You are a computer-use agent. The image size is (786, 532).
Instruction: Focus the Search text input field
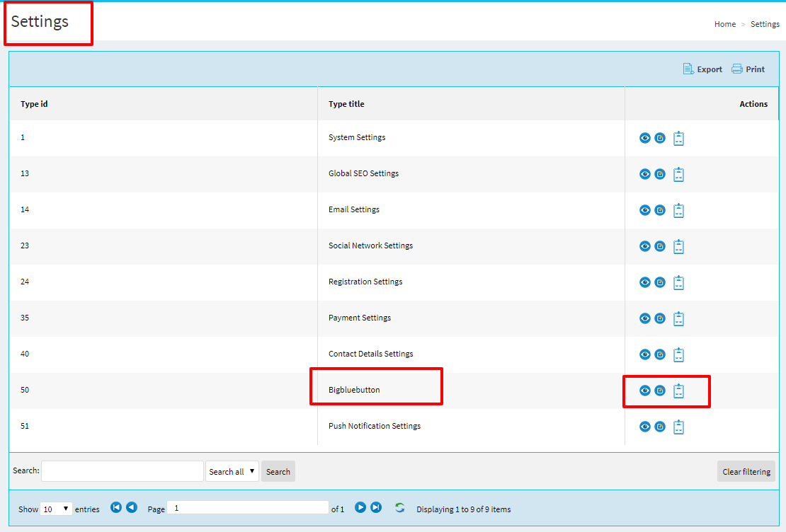[x=123, y=472]
